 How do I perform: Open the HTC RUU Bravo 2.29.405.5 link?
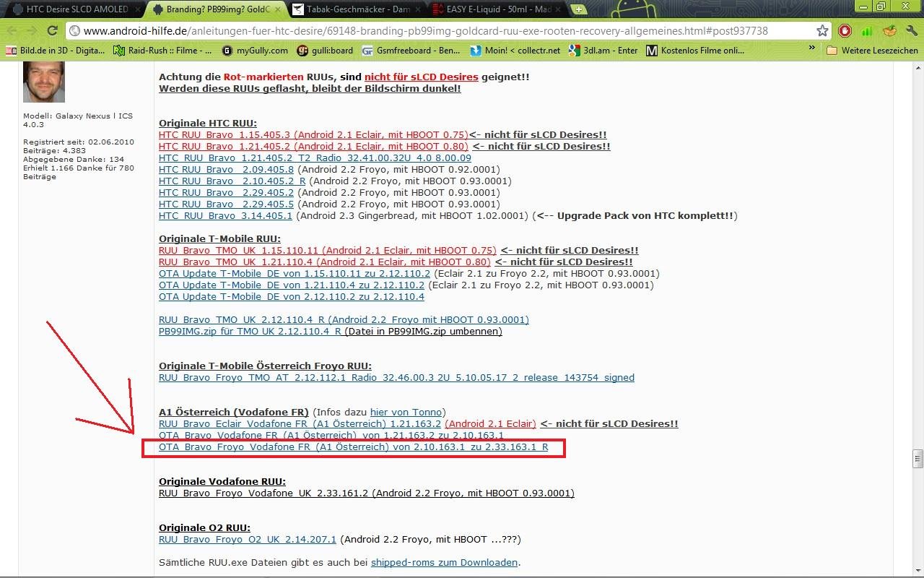click(x=227, y=204)
